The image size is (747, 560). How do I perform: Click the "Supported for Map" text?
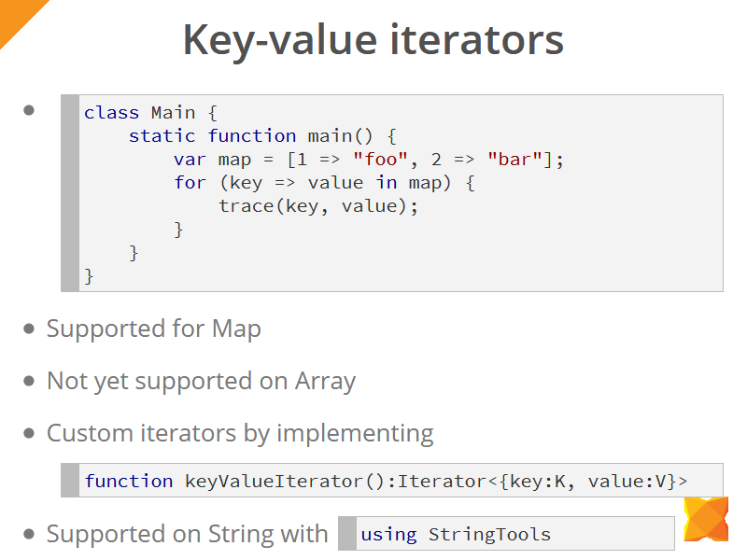[x=154, y=329]
